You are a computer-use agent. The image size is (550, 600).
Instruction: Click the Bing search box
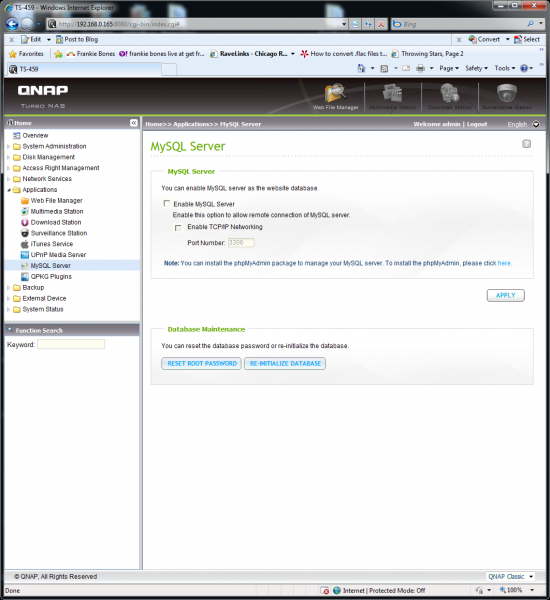point(459,24)
